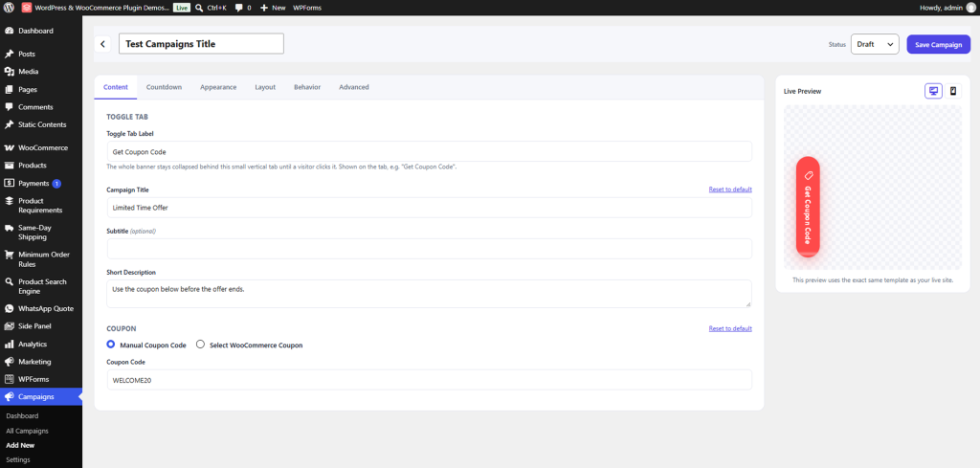Click the search magnifier icon in admin bar
The height and width of the screenshot is (468, 980).
pyautogui.click(x=199, y=8)
